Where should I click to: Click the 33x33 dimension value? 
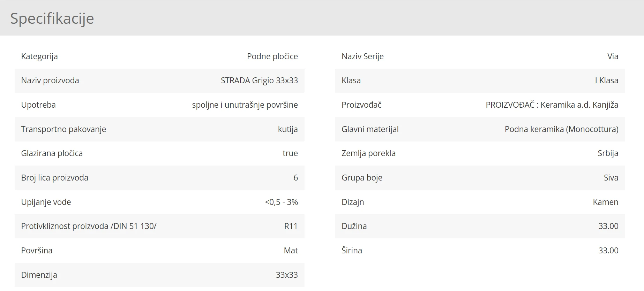pos(287,275)
